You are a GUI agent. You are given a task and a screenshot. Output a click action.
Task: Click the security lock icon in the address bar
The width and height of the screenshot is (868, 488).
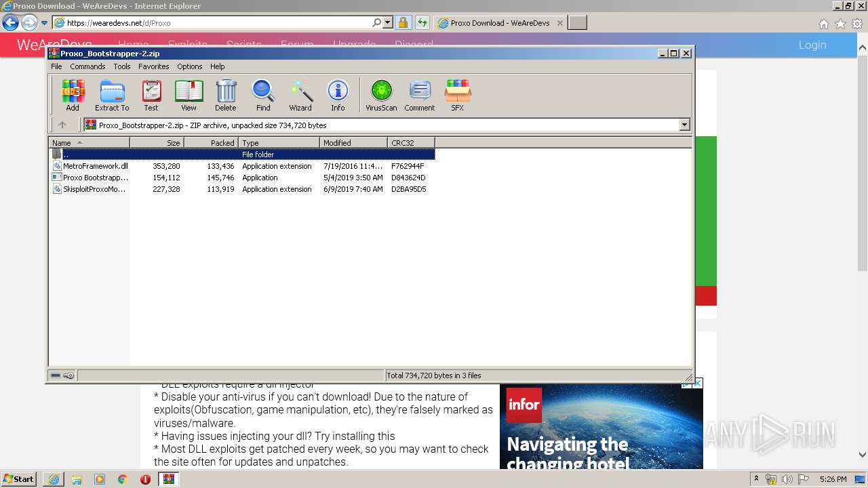click(x=403, y=22)
